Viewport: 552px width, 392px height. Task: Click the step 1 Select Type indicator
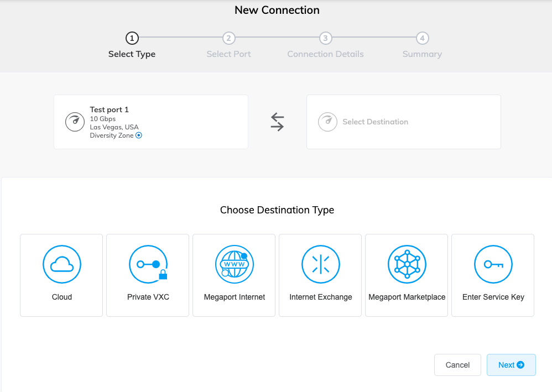132,39
